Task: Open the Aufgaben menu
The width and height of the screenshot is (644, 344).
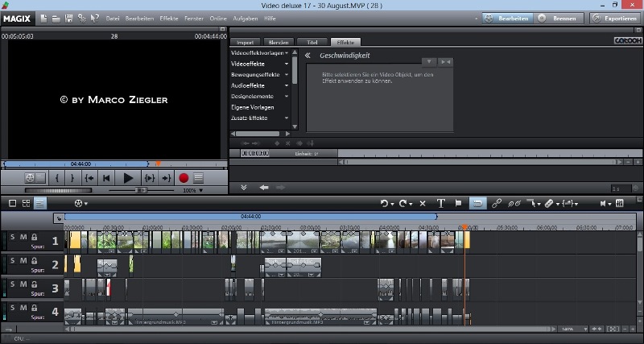Action: 246,19
